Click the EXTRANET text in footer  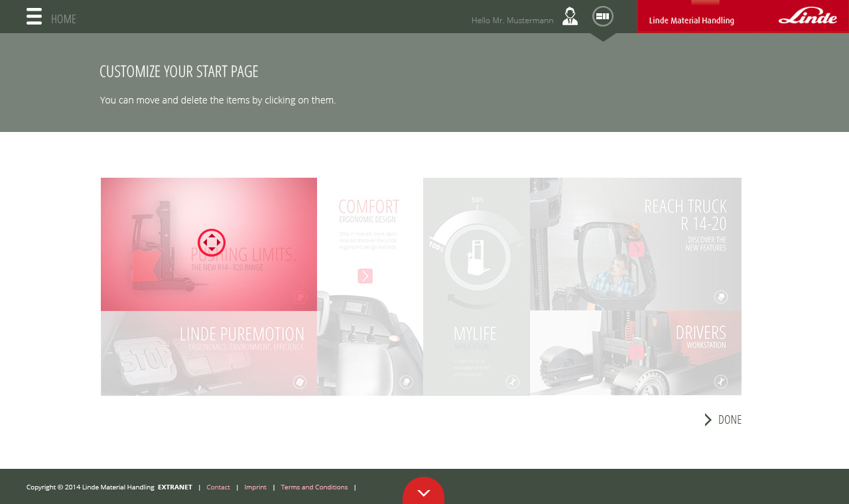pyautogui.click(x=175, y=487)
